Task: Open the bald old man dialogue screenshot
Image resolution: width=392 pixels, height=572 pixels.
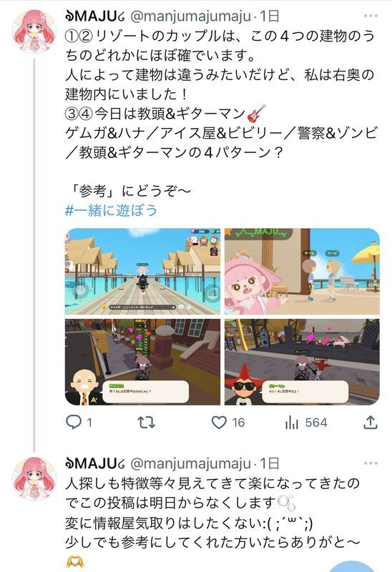Action: coord(143,362)
